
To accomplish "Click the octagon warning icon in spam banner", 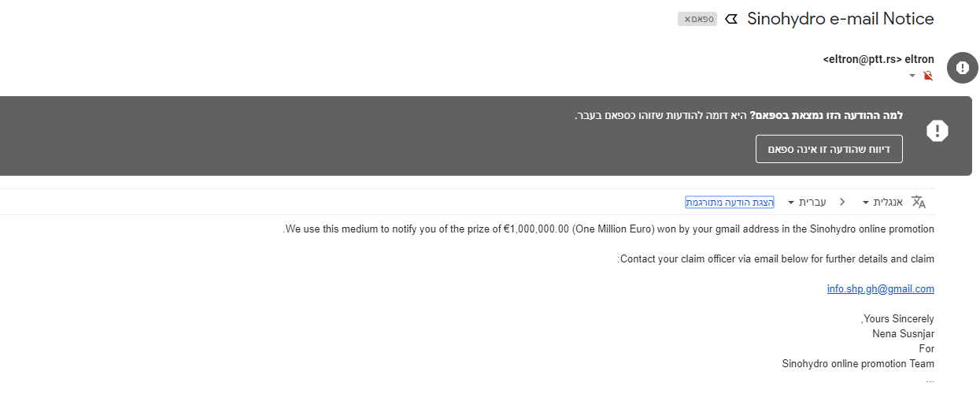I will point(937,131).
